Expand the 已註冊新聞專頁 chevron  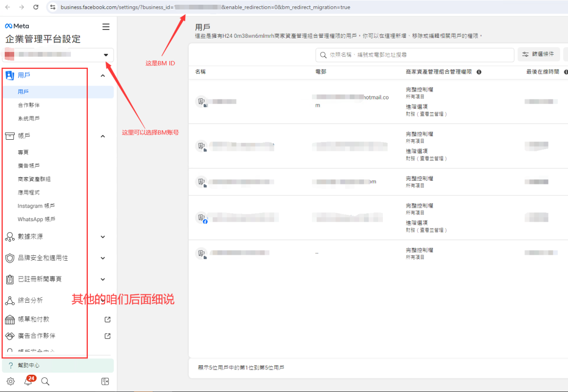tap(103, 279)
